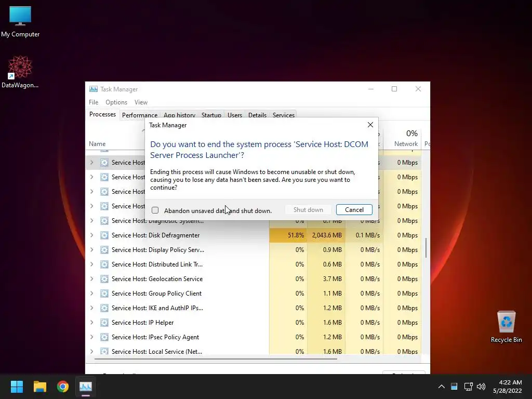
Task: Open the Recycle Bin on desktop
Action: [506, 327]
